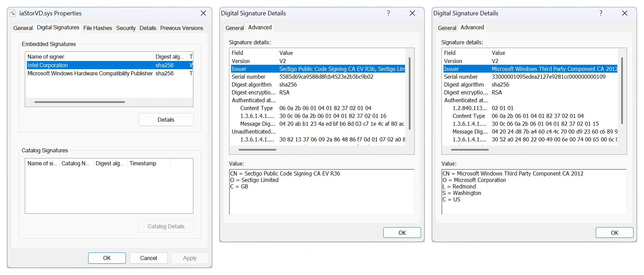Select the 'Authenticated at...' row in the Sectigo details window

point(318,100)
